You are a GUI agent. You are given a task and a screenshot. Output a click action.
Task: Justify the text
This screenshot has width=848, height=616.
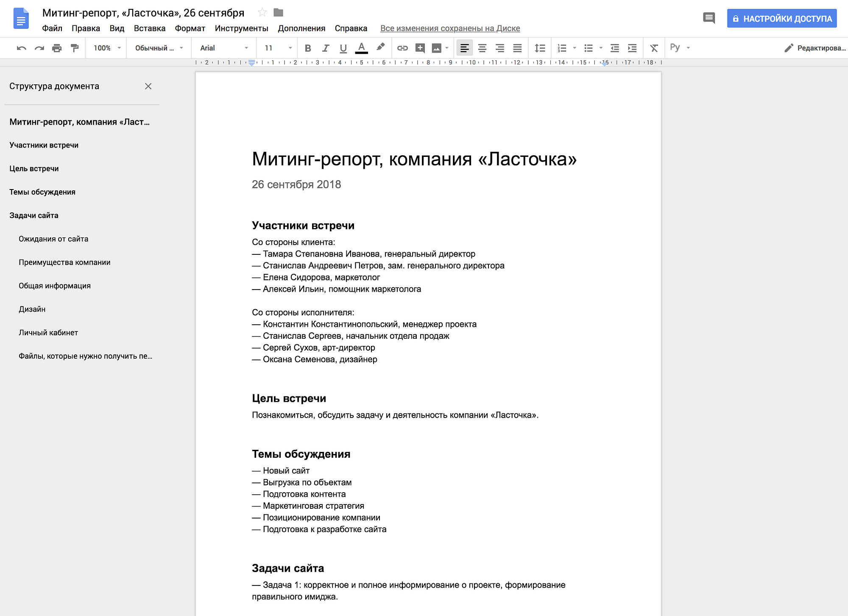tap(517, 48)
